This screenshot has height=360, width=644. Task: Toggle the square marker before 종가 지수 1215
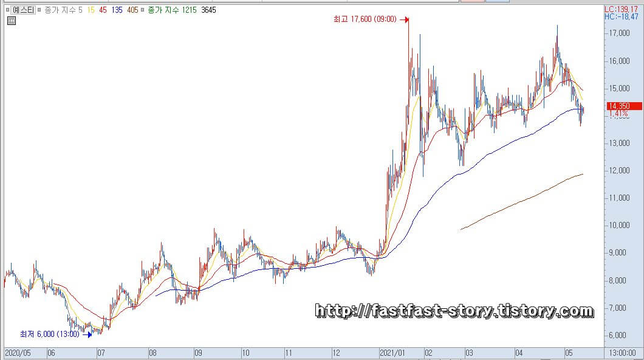pyautogui.click(x=143, y=10)
